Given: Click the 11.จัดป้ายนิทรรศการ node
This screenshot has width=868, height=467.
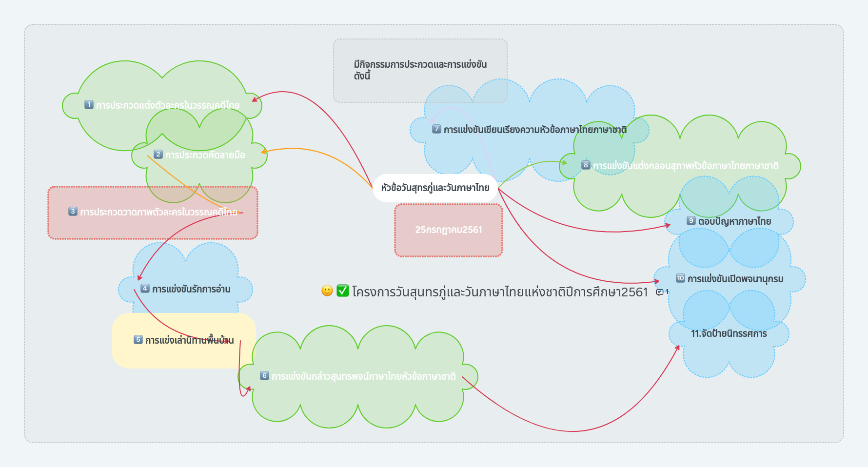Looking at the screenshot, I should 729,334.
